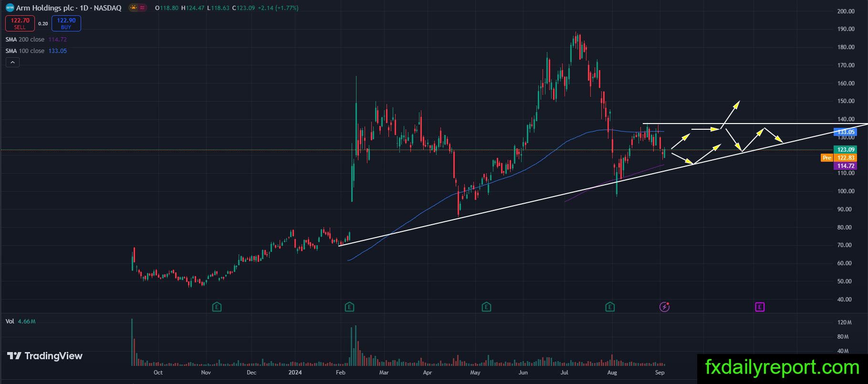Click the Jul label on time axis

(x=565, y=373)
